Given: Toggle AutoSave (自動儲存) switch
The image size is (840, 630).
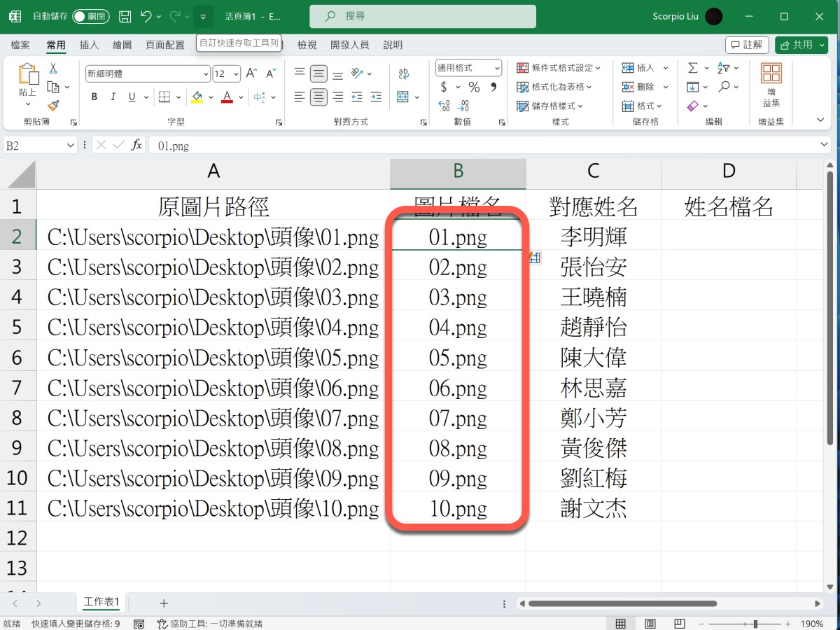Looking at the screenshot, I should [x=92, y=16].
